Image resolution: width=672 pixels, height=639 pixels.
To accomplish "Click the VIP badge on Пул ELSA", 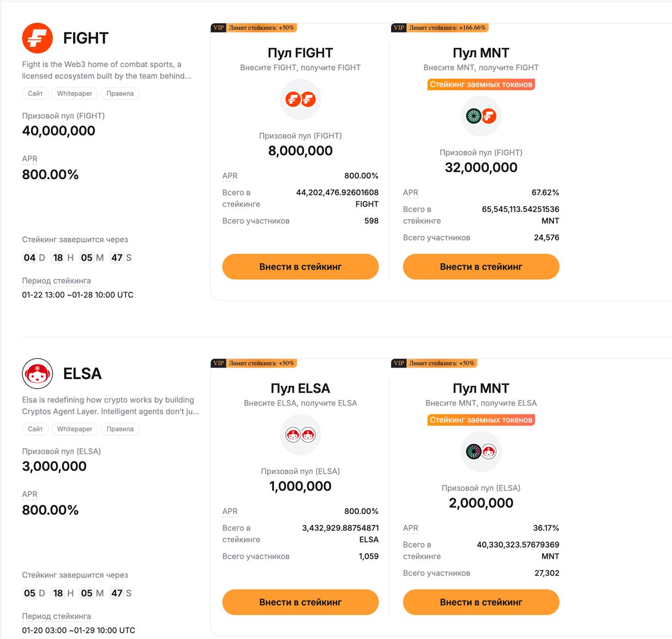I will (x=218, y=362).
